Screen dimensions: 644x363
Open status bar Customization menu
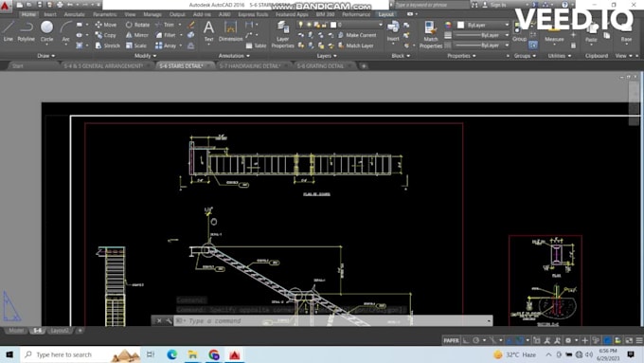[x=639, y=340]
